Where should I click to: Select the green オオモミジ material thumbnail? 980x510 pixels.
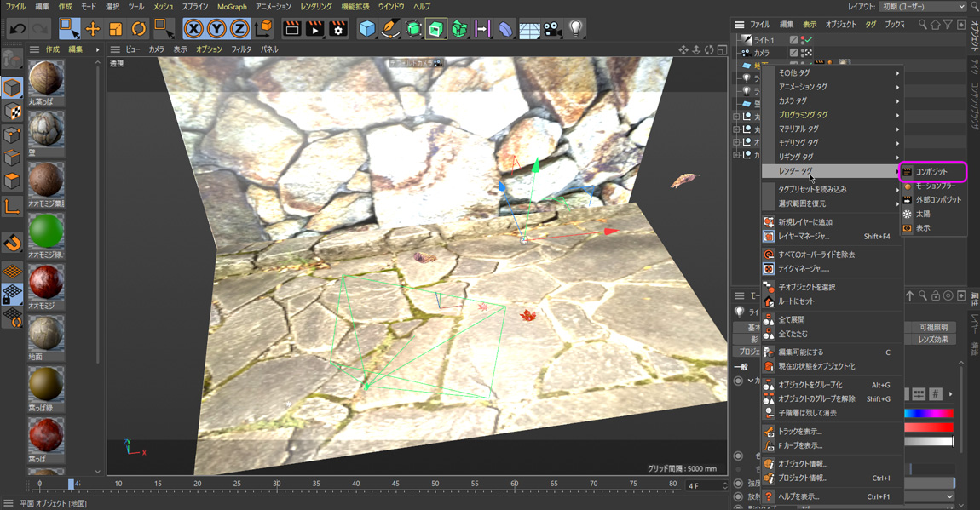coord(46,232)
